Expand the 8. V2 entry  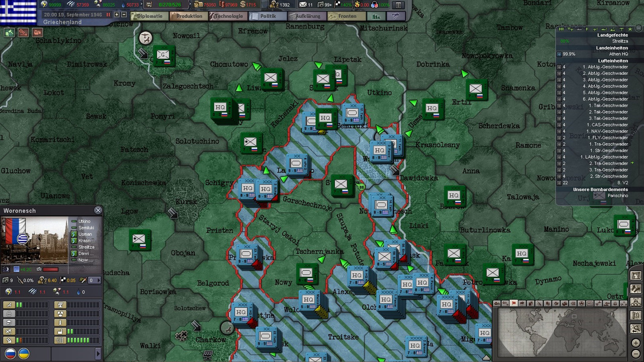pos(559,183)
